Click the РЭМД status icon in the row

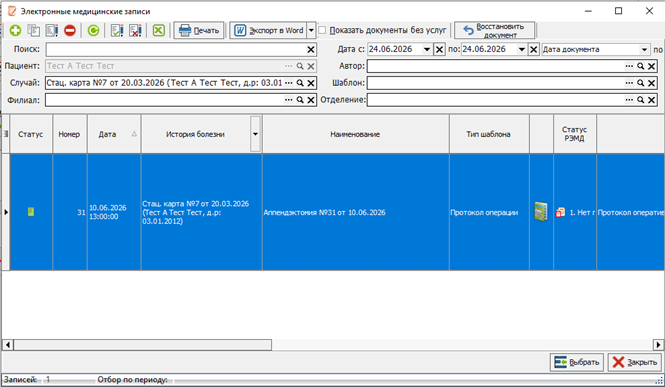560,212
